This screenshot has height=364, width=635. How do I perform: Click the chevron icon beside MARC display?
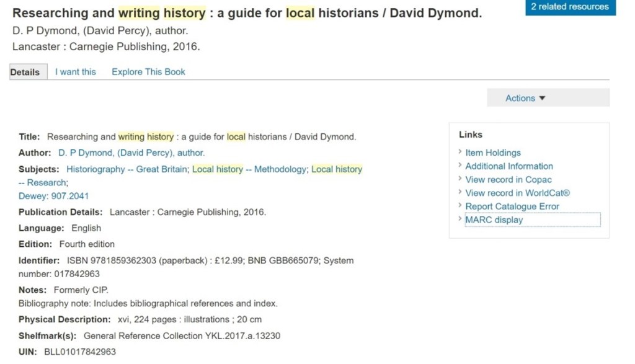pos(460,219)
